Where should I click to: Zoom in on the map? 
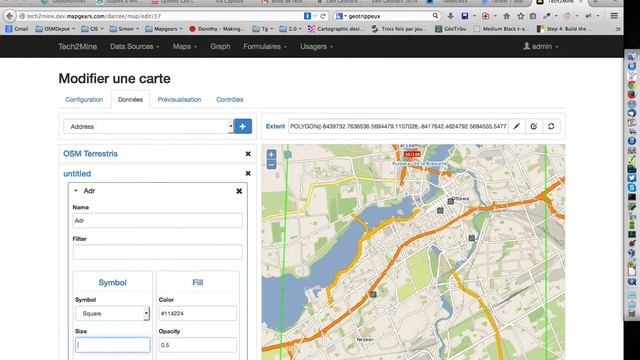271,154
